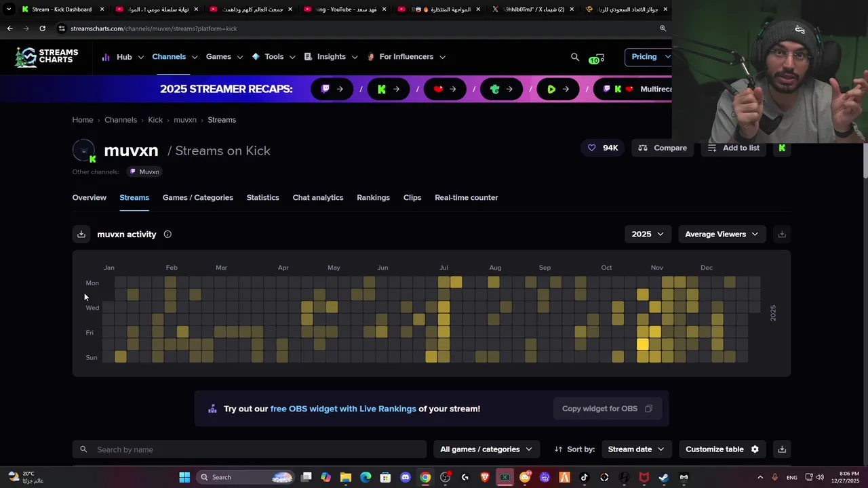Click the Pricing button
The height and width of the screenshot is (488, 868).
coord(649,57)
